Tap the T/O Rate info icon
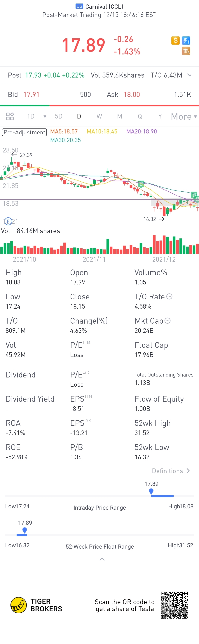The height and width of the screenshot is (644, 199). 169,296
